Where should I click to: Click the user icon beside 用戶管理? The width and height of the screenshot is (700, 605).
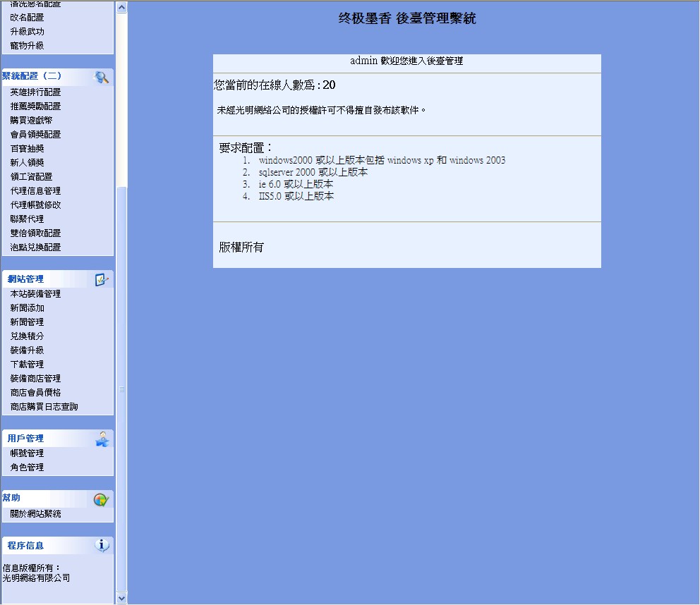coord(102,439)
